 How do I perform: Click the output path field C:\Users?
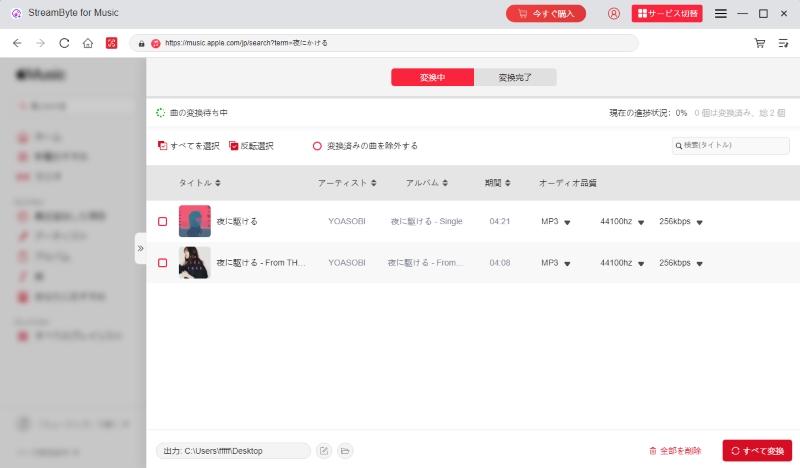(x=233, y=451)
